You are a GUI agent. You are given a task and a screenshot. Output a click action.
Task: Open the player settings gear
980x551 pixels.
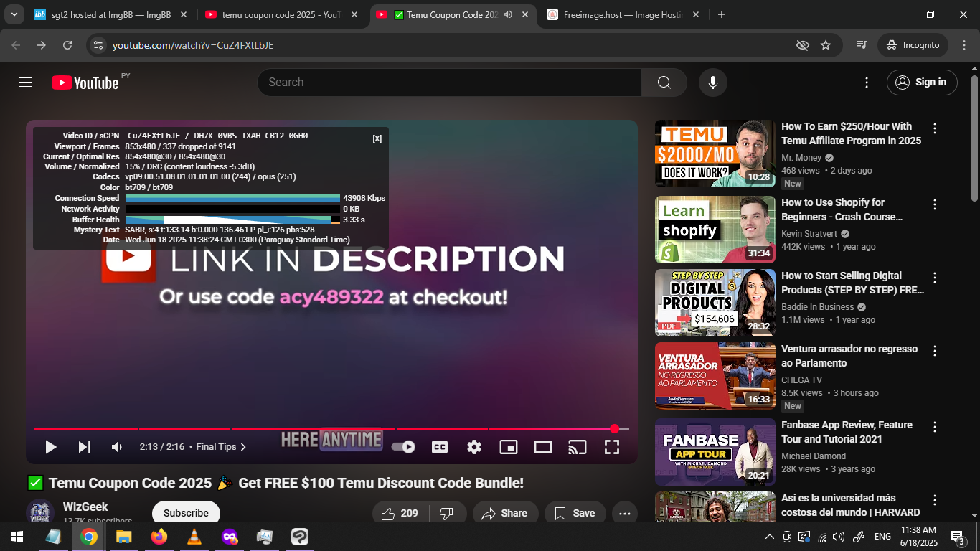[474, 447]
